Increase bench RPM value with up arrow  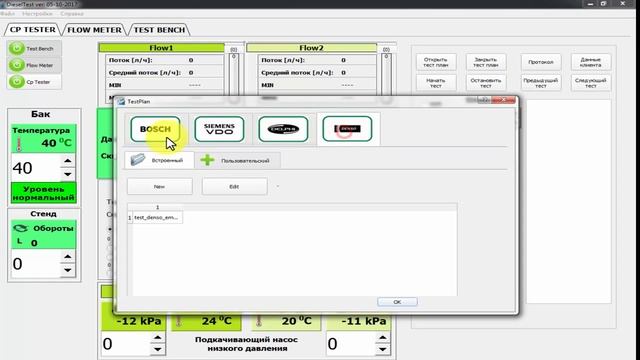pyautogui.click(x=68, y=257)
